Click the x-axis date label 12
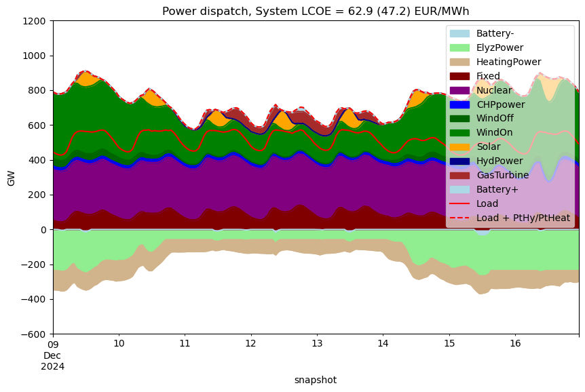 pyautogui.click(x=250, y=344)
